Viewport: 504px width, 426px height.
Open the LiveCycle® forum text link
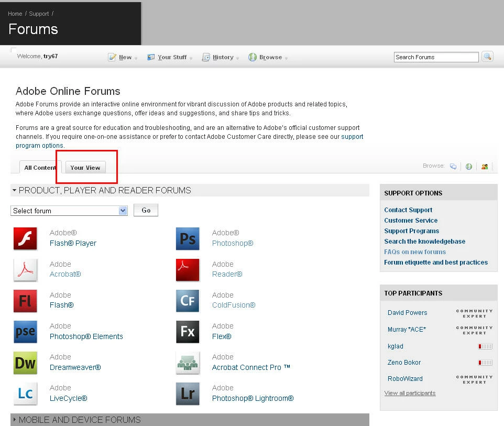point(69,398)
